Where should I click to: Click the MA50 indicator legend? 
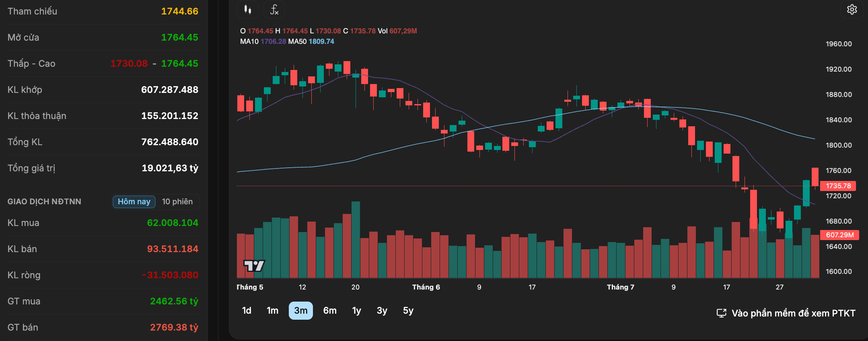click(x=311, y=41)
